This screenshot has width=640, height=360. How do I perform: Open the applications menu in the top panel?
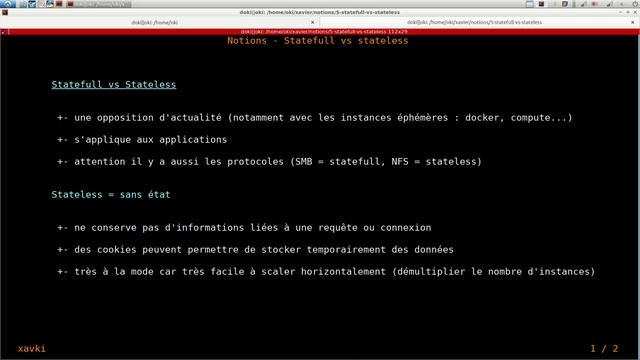[x=8, y=4]
